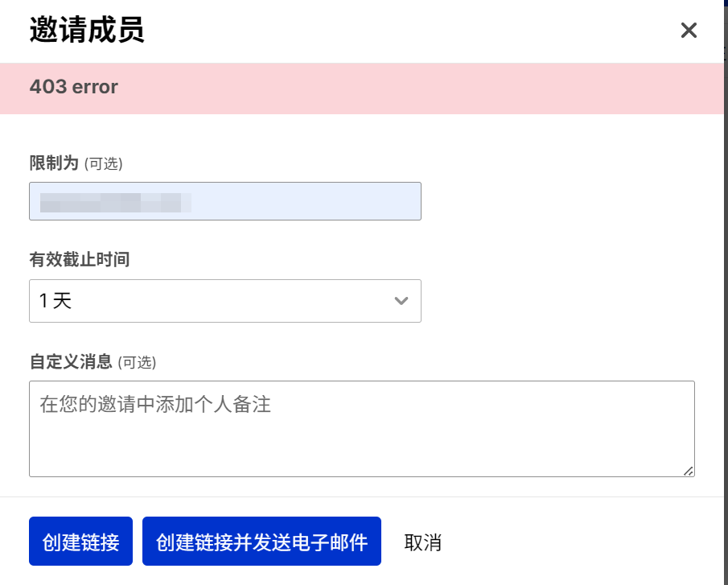
Task: Click the 有效截止时间 label
Action: (x=80, y=259)
